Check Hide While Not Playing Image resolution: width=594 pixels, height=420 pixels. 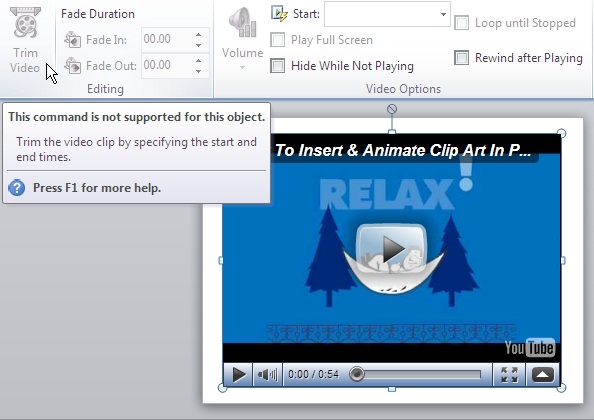278,66
